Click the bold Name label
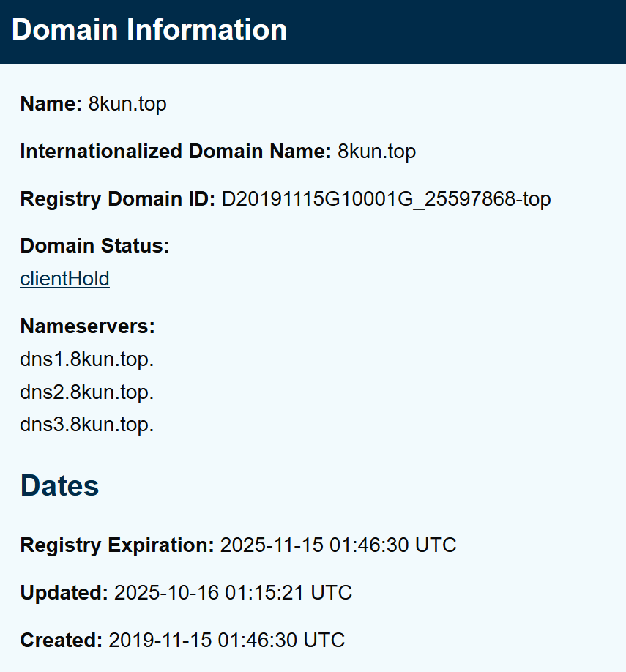 click(x=51, y=104)
